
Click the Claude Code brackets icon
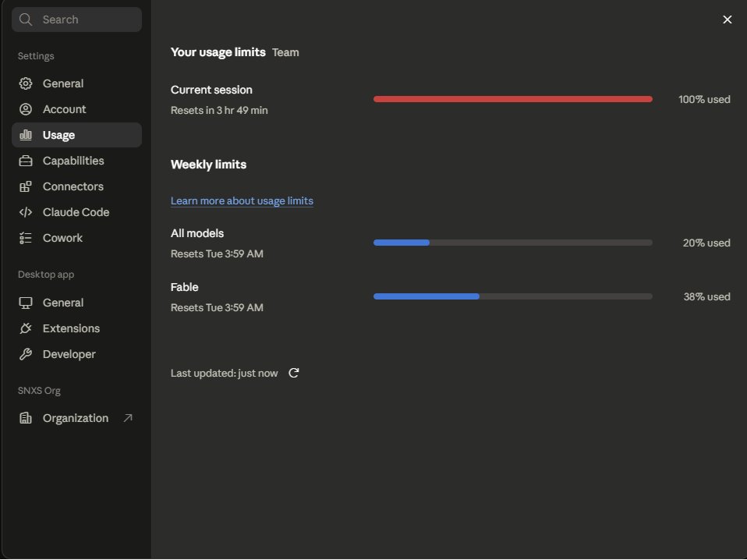click(26, 212)
